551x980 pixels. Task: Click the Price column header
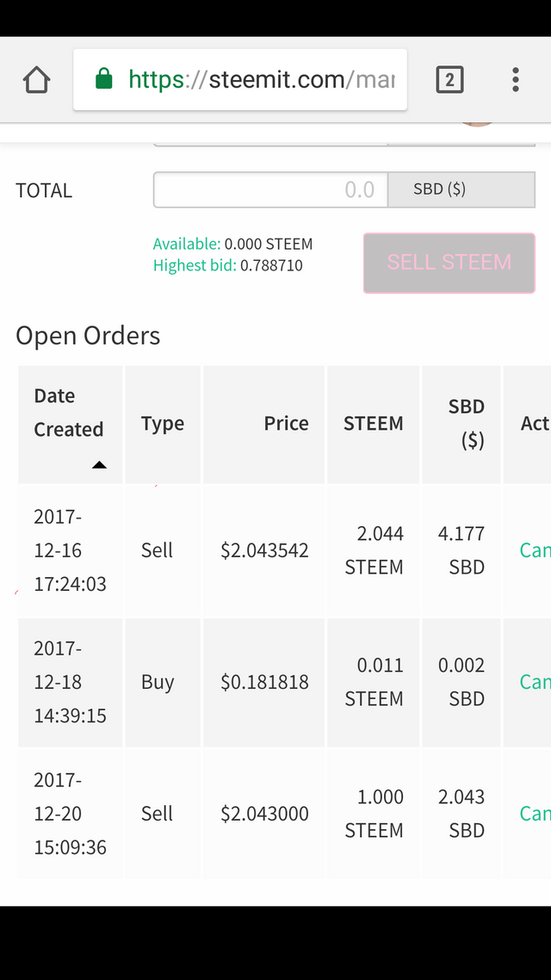(286, 424)
